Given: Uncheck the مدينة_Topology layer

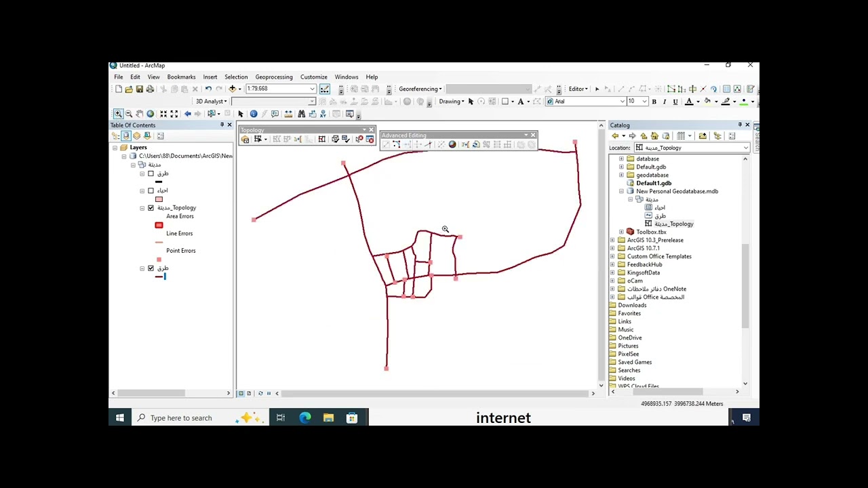Looking at the screenshot, I should tap(151, 208).
